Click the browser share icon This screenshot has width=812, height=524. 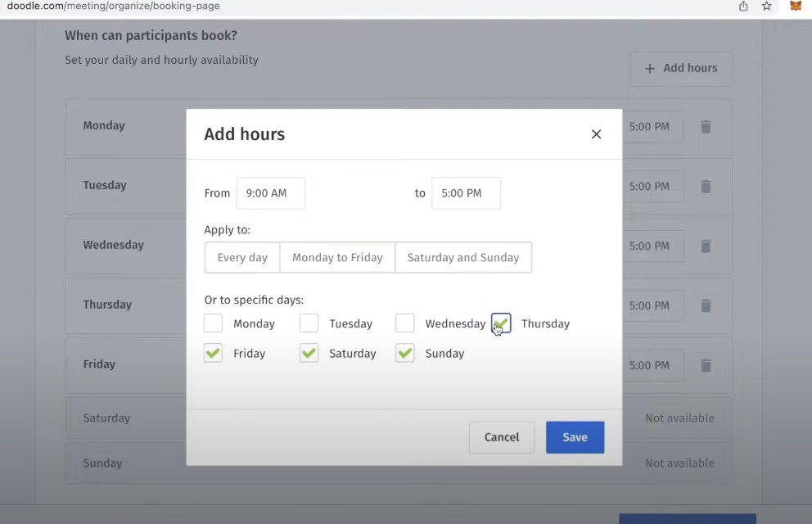[x=743, y=7]
